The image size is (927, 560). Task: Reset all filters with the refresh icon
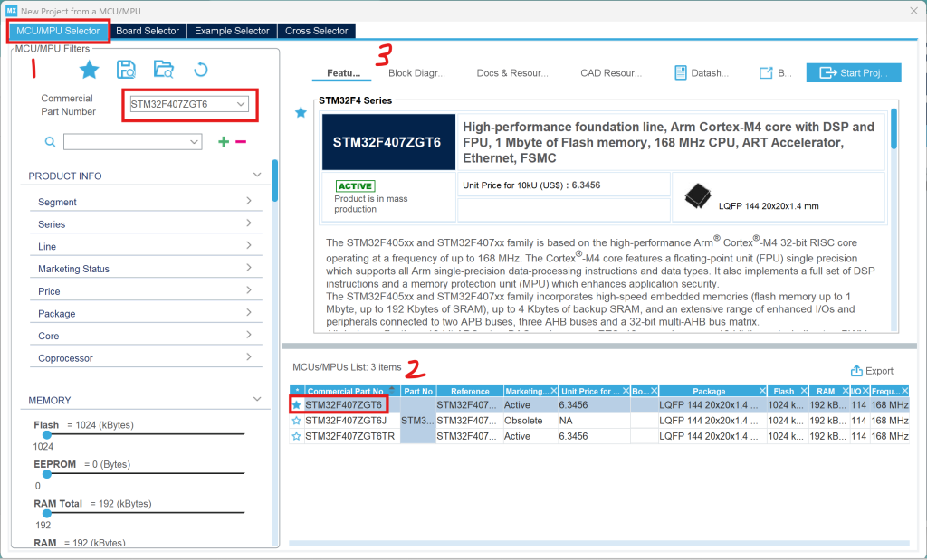tap(200, 70)
